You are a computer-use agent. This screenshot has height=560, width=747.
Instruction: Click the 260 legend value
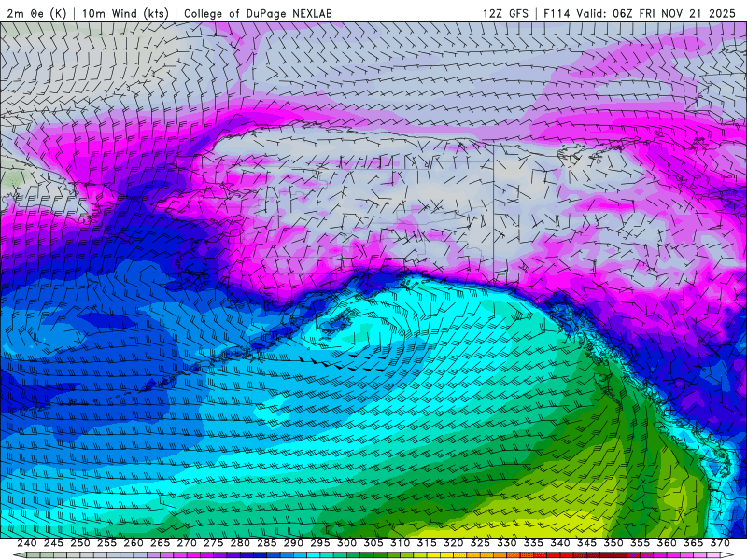134,543
